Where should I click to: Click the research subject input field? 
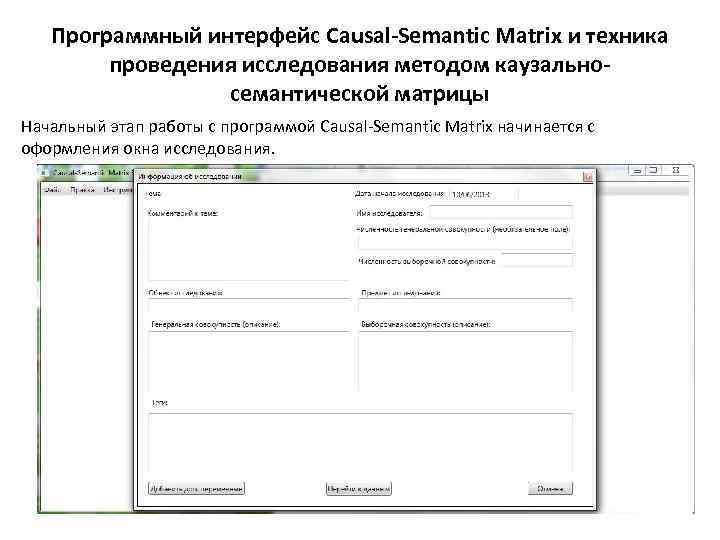tap(466, 306)
